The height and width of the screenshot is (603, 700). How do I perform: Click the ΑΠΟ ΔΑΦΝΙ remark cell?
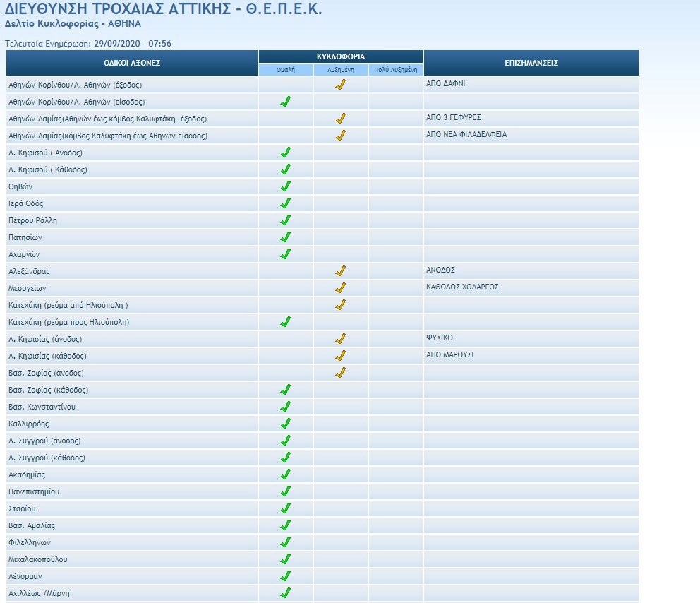tap(446, 83)
